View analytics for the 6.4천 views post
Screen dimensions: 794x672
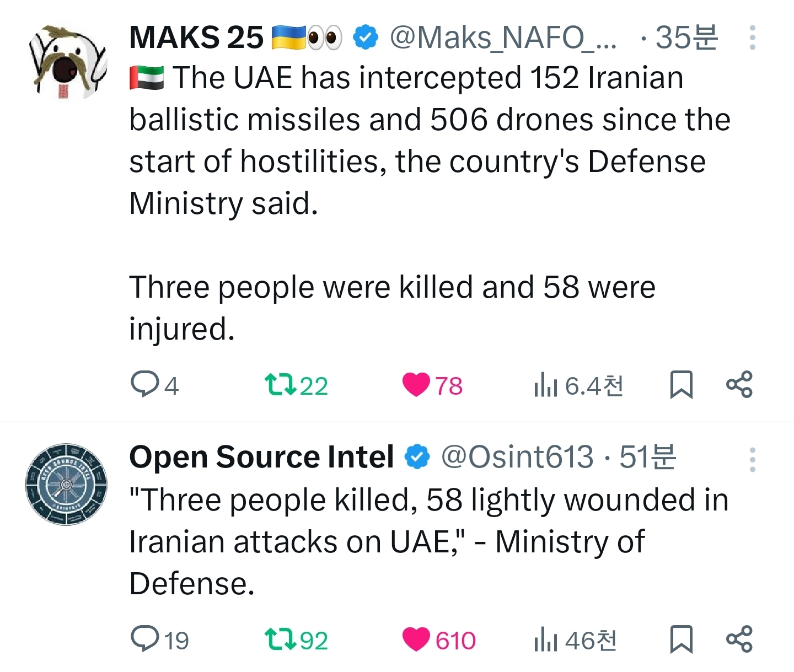click(x=578, y=385)
